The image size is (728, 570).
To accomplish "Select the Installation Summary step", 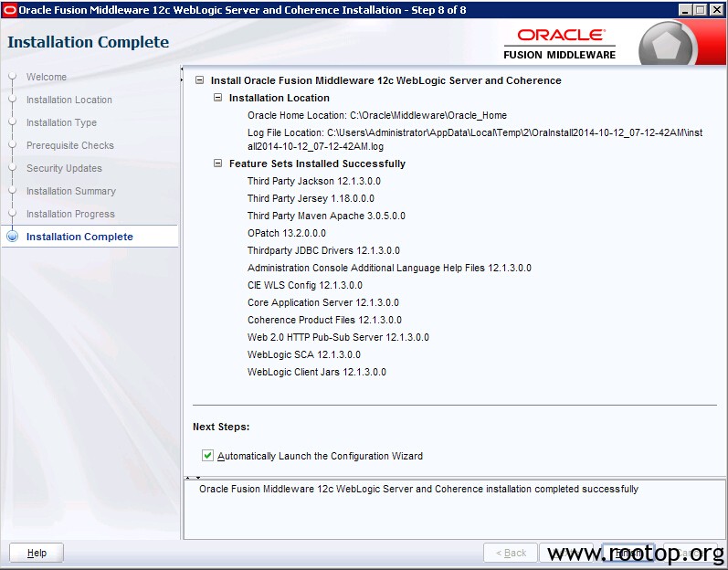I will (71, 191).
